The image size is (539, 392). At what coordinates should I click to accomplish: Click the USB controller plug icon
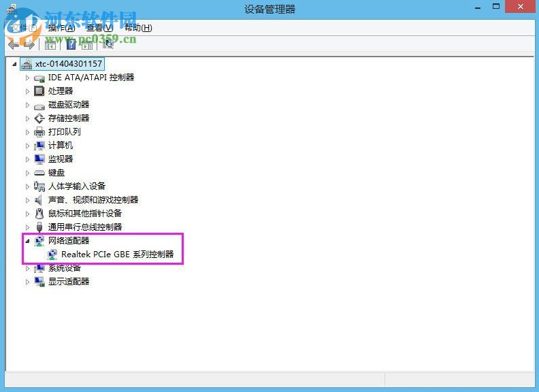39,227
